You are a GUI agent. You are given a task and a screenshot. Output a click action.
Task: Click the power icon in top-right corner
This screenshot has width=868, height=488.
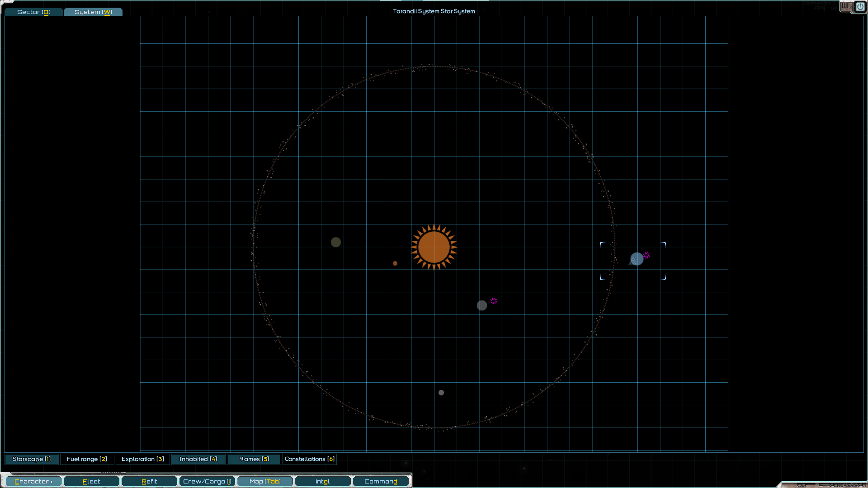860,7
